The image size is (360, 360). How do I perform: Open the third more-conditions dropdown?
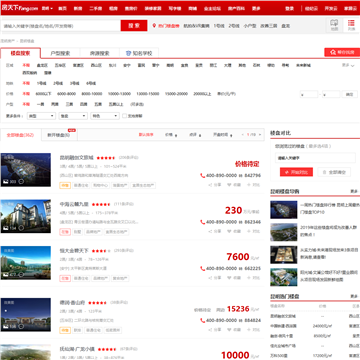point(105,116)
